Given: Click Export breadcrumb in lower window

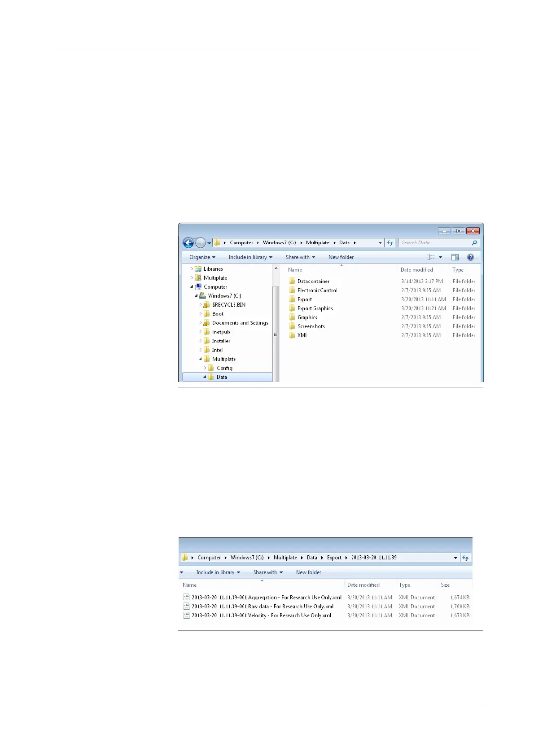Looking at the screenshot, I should point(334,558).
